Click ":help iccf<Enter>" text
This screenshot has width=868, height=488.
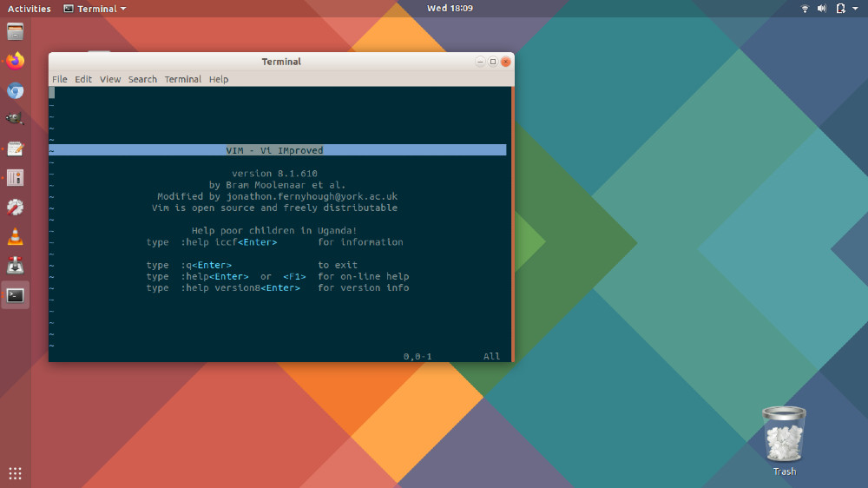pos(228,242)
